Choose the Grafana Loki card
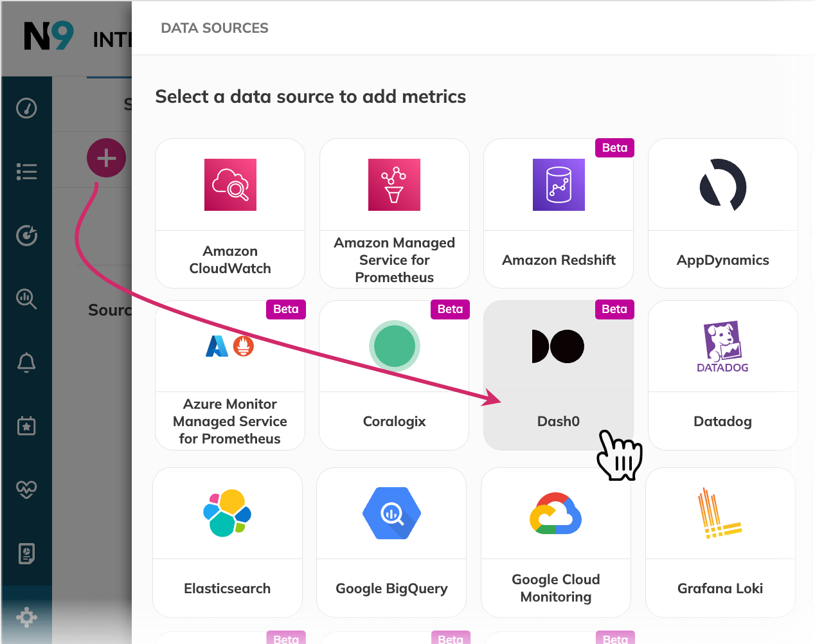The height and width of the screenshot is (644, 815). pos(720,542)
